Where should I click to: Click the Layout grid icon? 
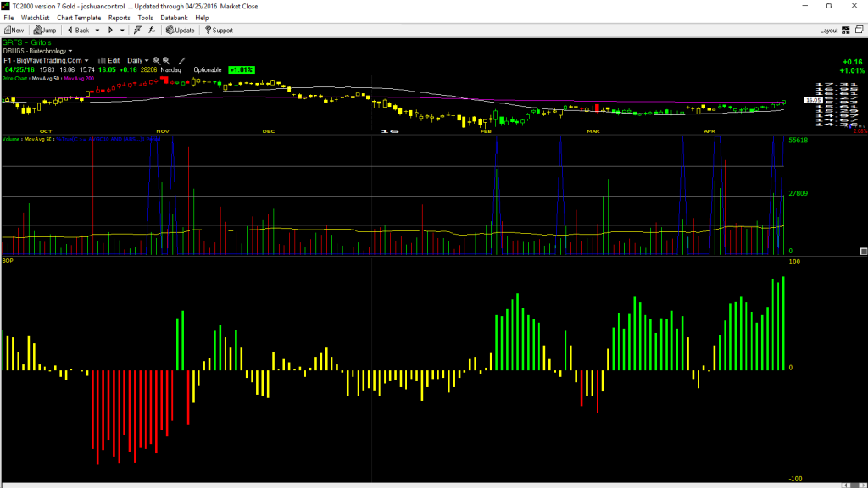[846, 30]
